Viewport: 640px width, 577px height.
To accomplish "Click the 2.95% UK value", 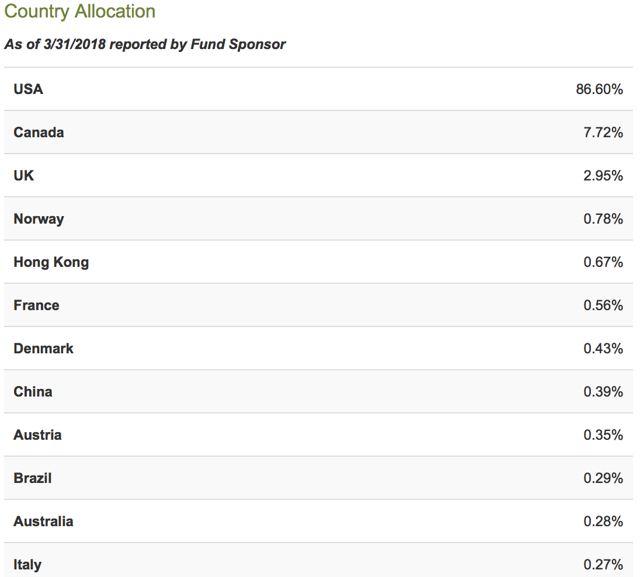I will [x=603, y=175].
